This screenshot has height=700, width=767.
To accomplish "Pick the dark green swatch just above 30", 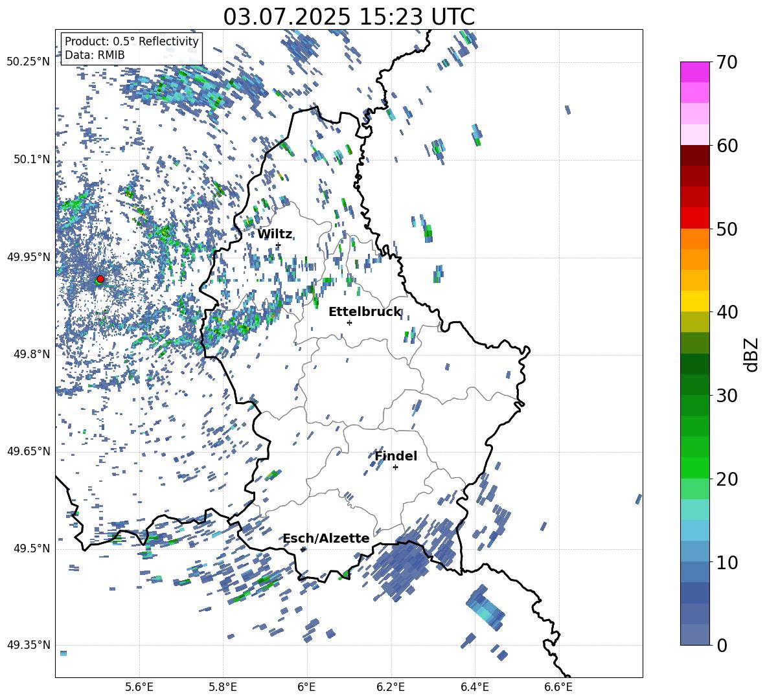I will click(694, 385).
